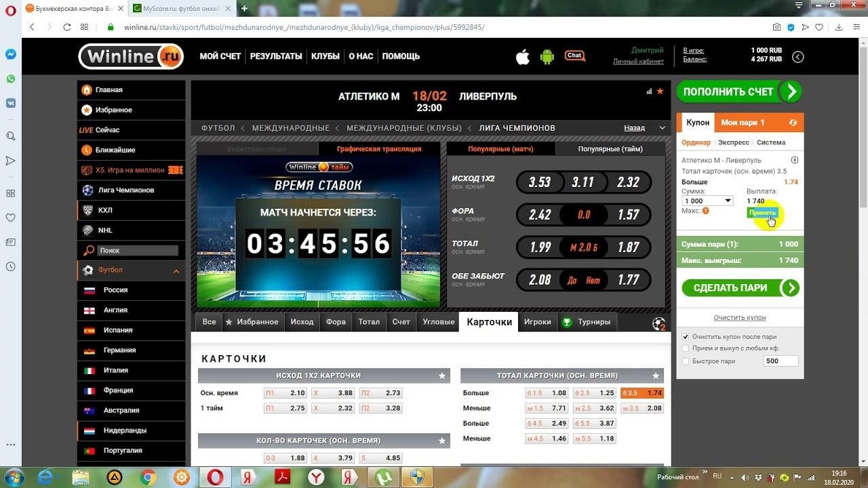
Task: Open the Android app download icon
Action: (x=547, y=57)
